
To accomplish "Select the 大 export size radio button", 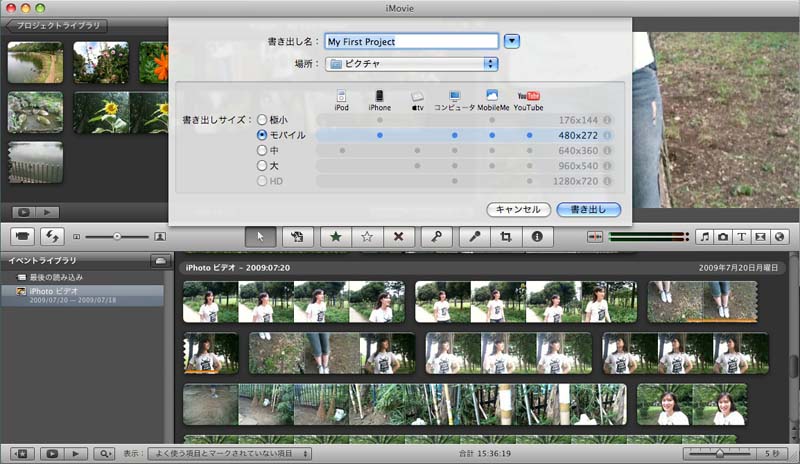I will (x=262, y=166).
